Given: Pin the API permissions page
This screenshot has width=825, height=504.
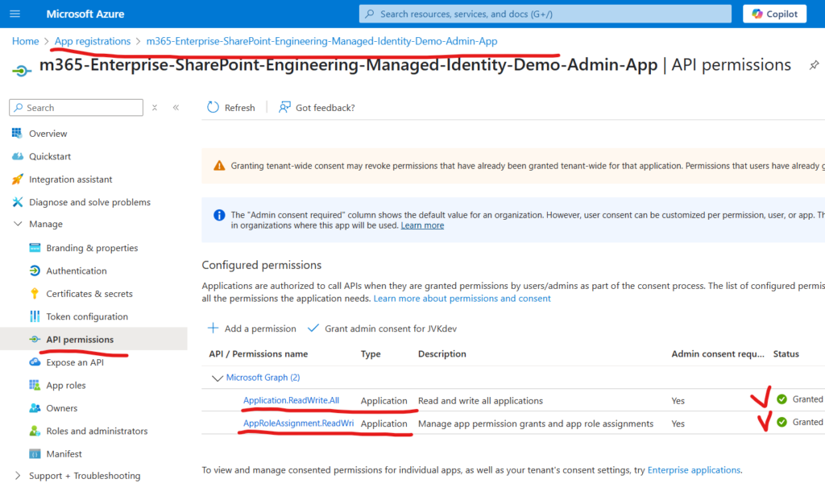Looking at the screenshot, I should pyautogui.click(x=814, y=65).
